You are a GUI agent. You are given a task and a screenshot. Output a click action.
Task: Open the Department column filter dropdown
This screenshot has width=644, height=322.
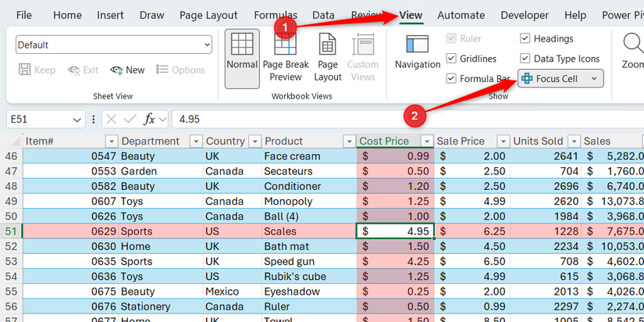click(x=194, y=141)
